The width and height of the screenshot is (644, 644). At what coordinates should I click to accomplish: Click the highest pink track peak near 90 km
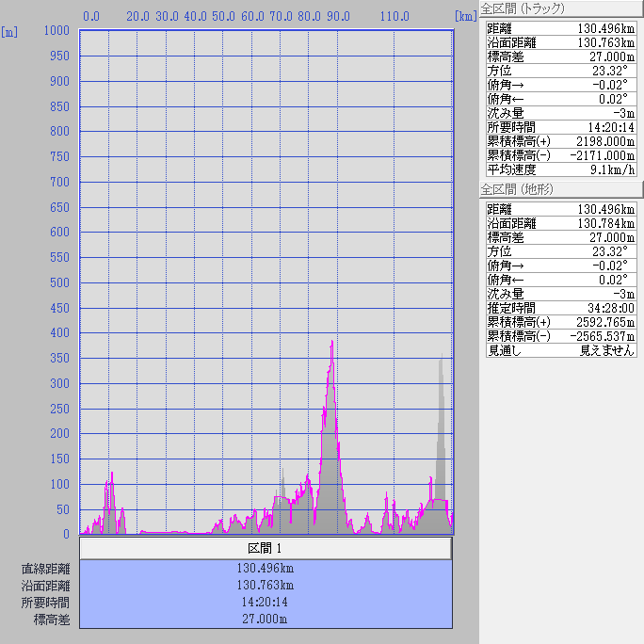331,344
